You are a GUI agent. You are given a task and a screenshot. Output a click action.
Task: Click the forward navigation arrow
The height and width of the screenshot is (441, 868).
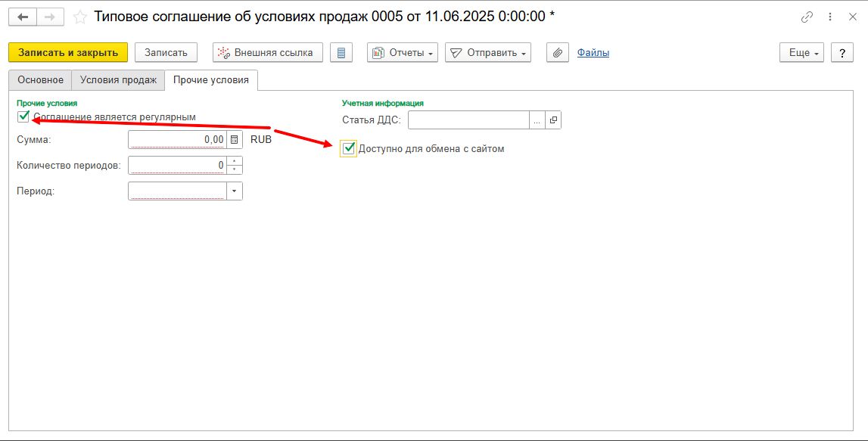pos(50,17)
